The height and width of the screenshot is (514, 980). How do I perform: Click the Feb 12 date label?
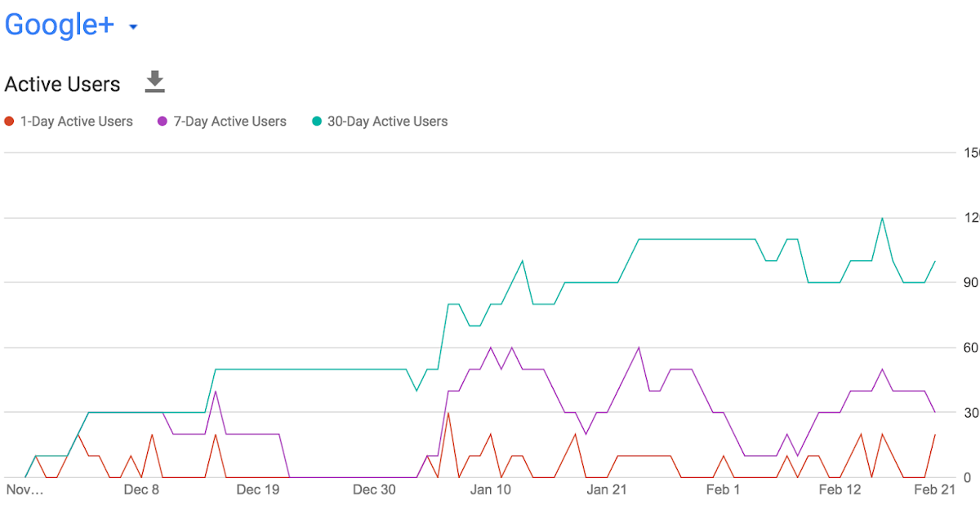(840, 490)
